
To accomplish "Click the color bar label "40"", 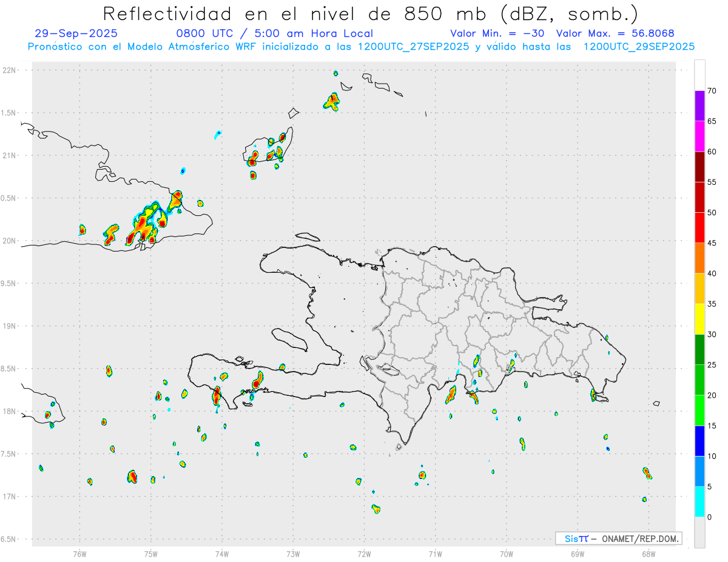I will point(712,273).
